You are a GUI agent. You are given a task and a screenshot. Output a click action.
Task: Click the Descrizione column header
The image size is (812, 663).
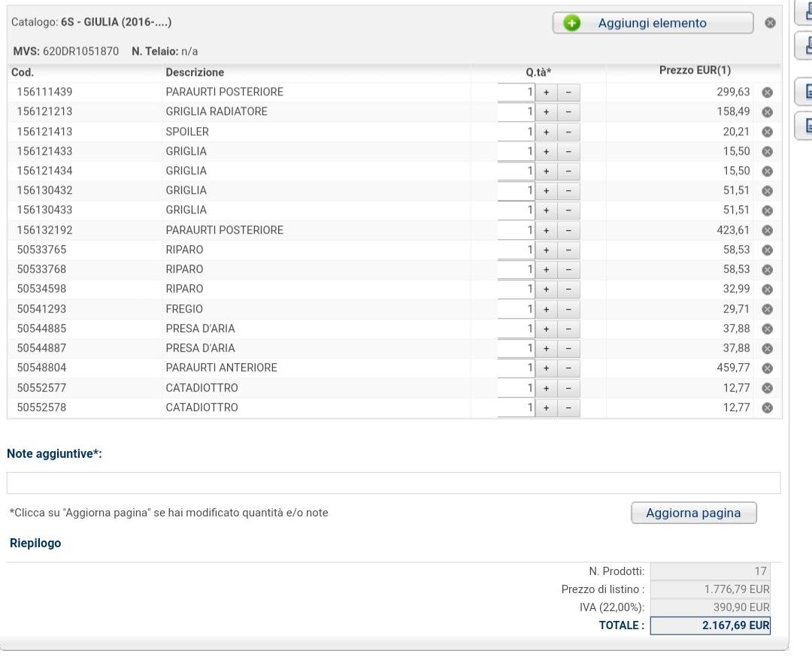pyautogui.click(x=195, y=72)
